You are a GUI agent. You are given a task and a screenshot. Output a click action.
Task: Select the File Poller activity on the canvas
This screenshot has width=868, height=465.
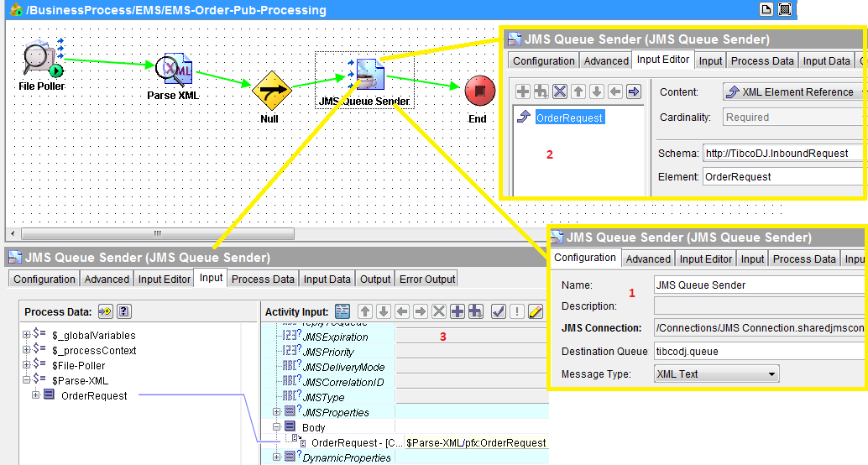pyautogui.click(x=43, y=59)
